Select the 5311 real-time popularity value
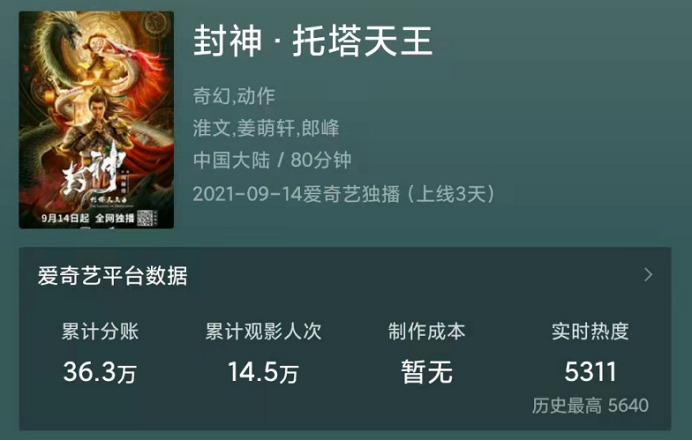The image size is (692, 441). 590,372
